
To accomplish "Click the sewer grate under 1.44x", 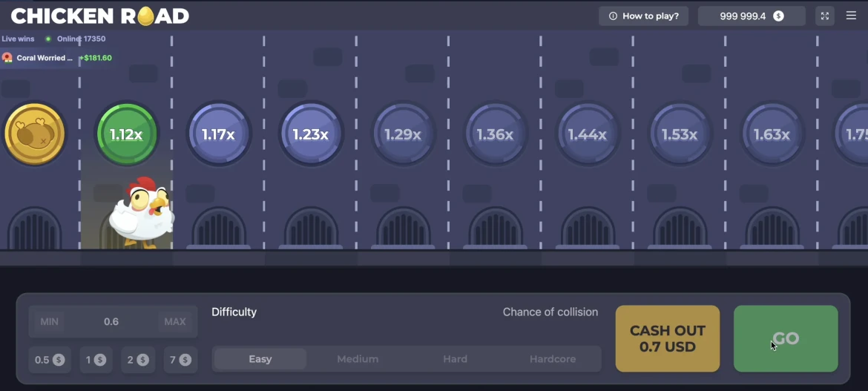I will pyautogui.click(x=588, y=229).
